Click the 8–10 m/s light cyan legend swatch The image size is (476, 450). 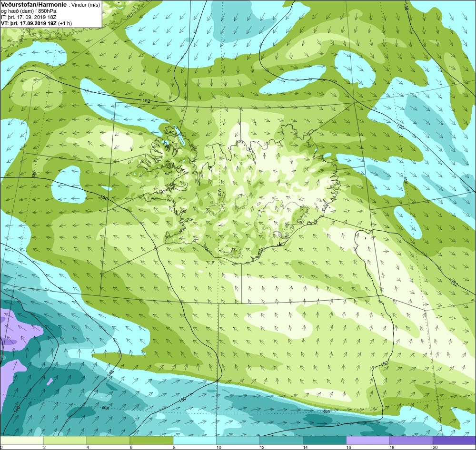(195, 440)
